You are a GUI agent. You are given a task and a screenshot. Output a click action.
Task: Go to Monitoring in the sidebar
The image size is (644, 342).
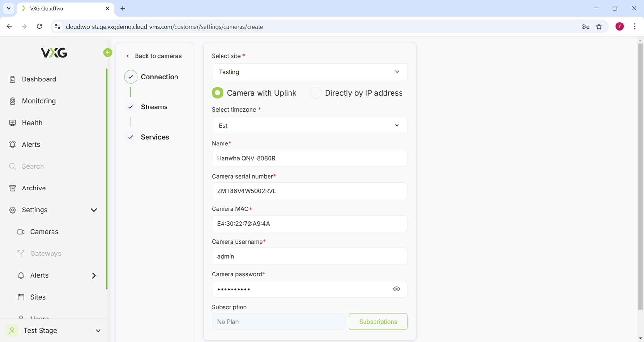click(39, 101)
